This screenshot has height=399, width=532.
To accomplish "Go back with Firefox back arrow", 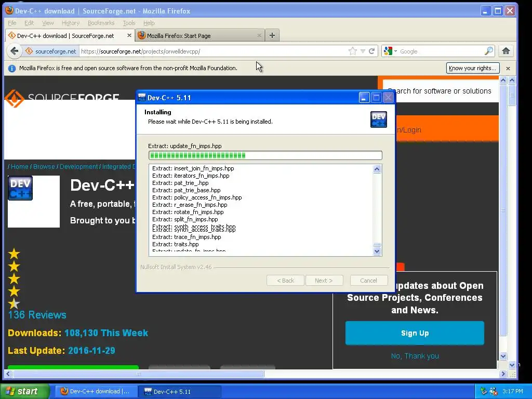I will pos(14,51).
